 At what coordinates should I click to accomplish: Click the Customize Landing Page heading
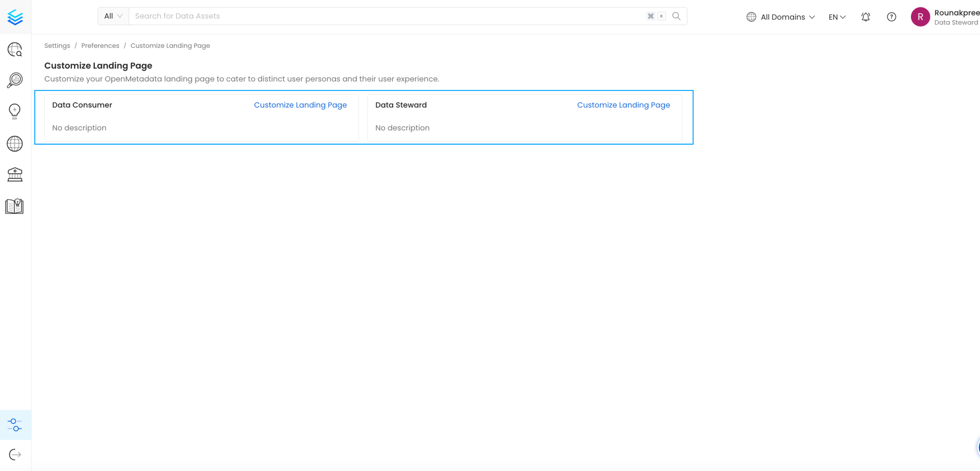coord(98,65)
